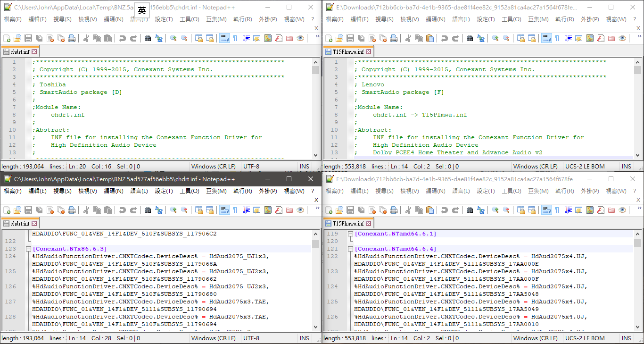Close T15Plmwa.inf tab in top-right window
The width and height of the screenshot is (644, 344).
point(369,52)
